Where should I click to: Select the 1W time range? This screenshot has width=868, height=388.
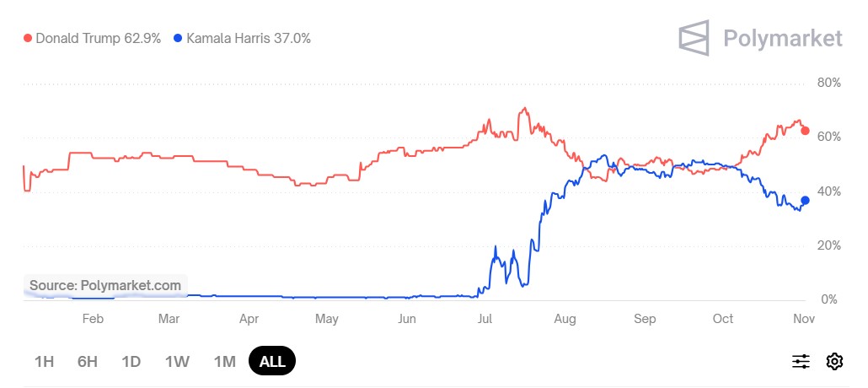pos(177,362)
